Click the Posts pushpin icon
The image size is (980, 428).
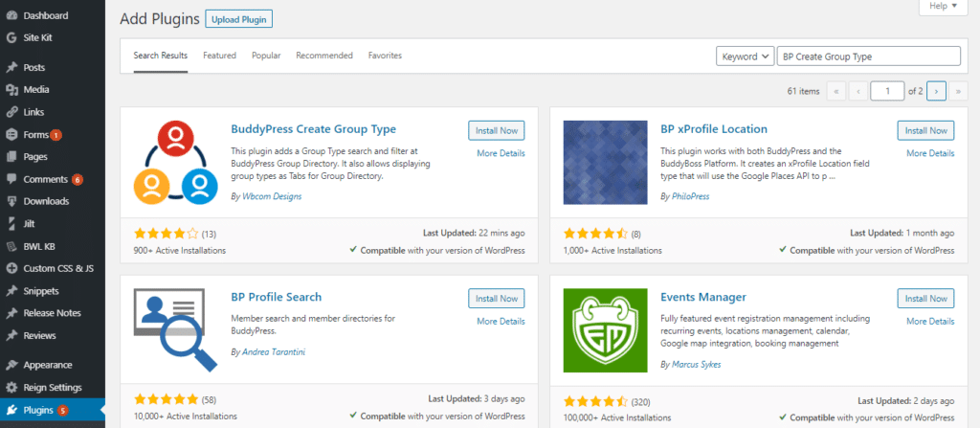coord(11,68)
